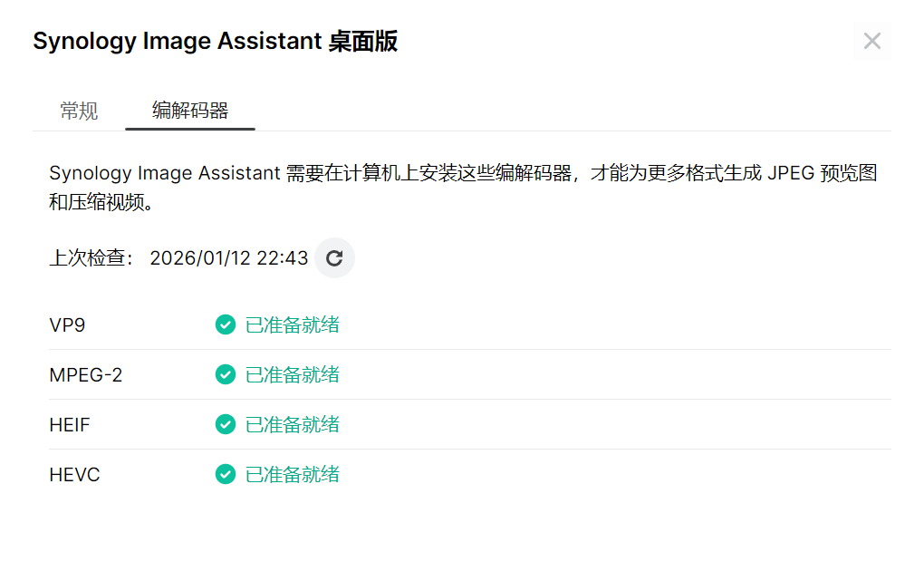Click the green checkmark beside VP9

(x=226, y=324)
